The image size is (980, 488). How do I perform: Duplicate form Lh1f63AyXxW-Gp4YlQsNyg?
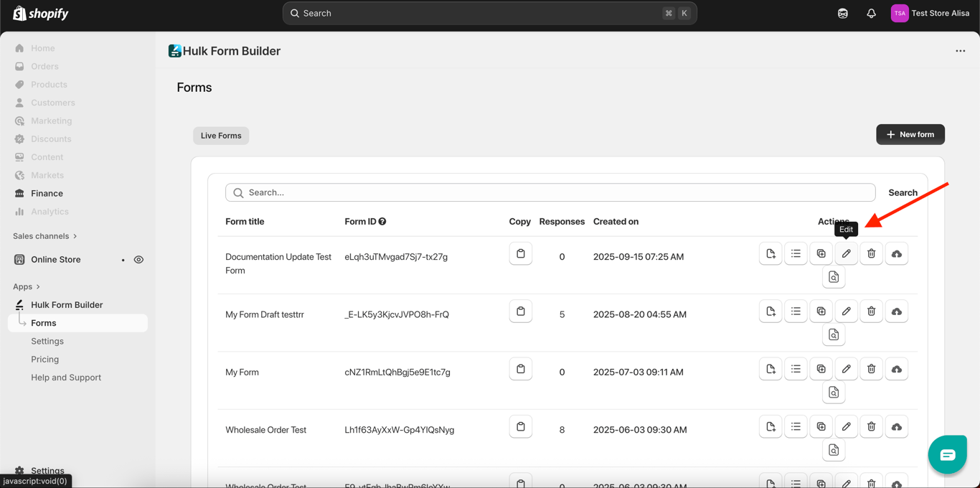(x=821, y=427)
